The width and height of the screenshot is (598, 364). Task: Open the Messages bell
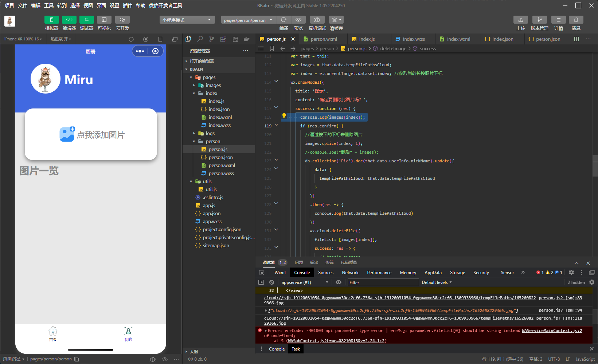click(x=576, y=20)
